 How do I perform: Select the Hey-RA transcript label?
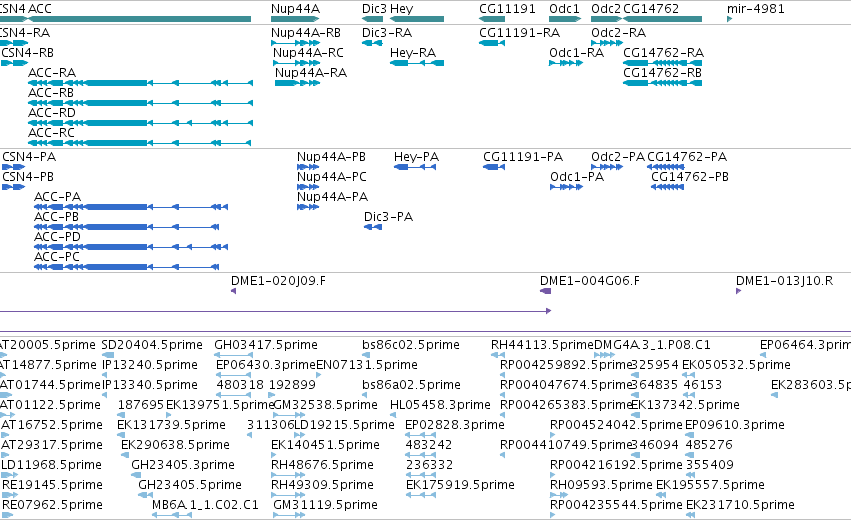pyautogui.click(x=412, y=53)
